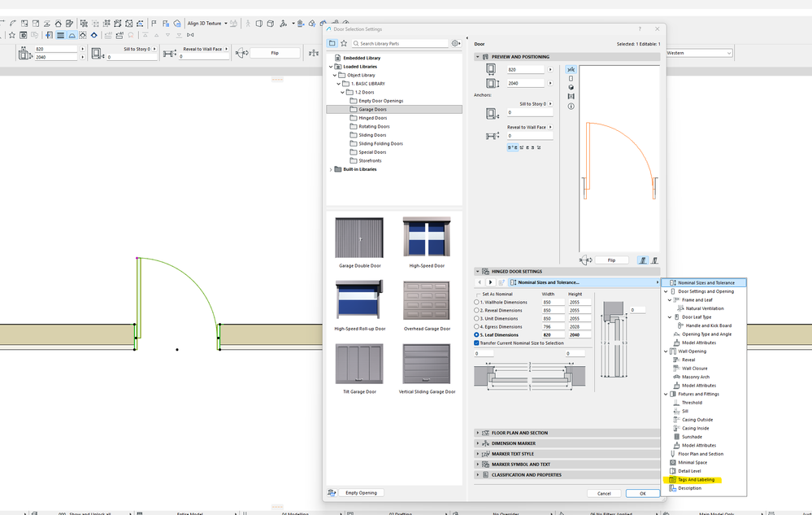The height and width of the screenshot is (515, 812).
Task: Choose Wall Closure page from list
Action: click(x=694, y=369)
